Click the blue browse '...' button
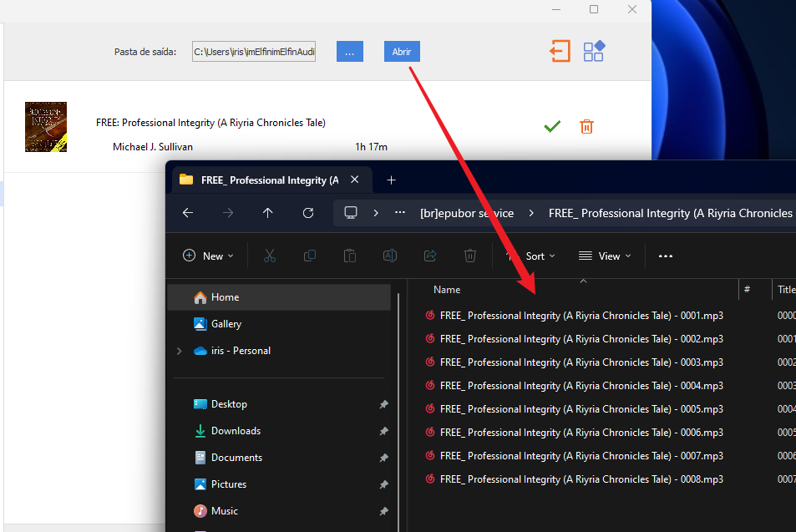796x532 pixels. [x=349, y=51]
